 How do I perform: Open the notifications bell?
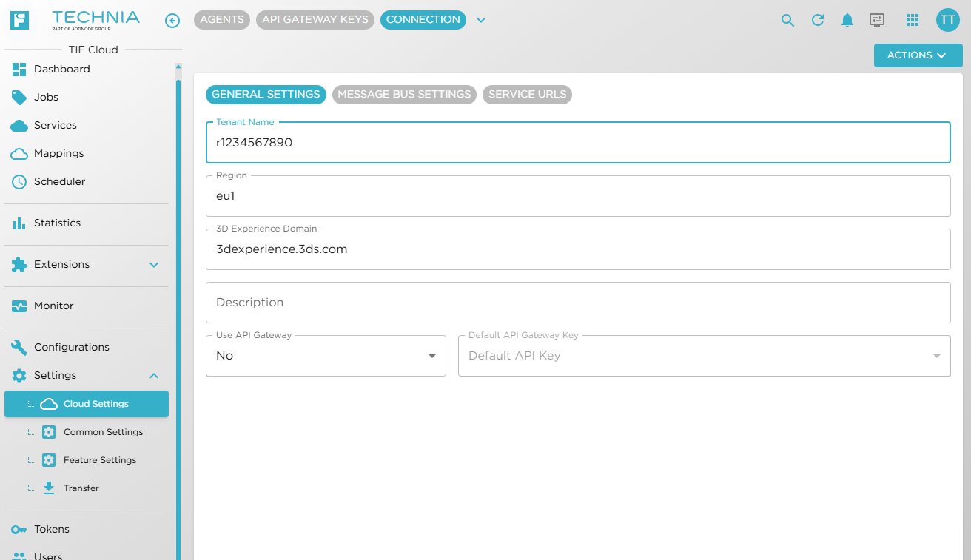(847, 21)
